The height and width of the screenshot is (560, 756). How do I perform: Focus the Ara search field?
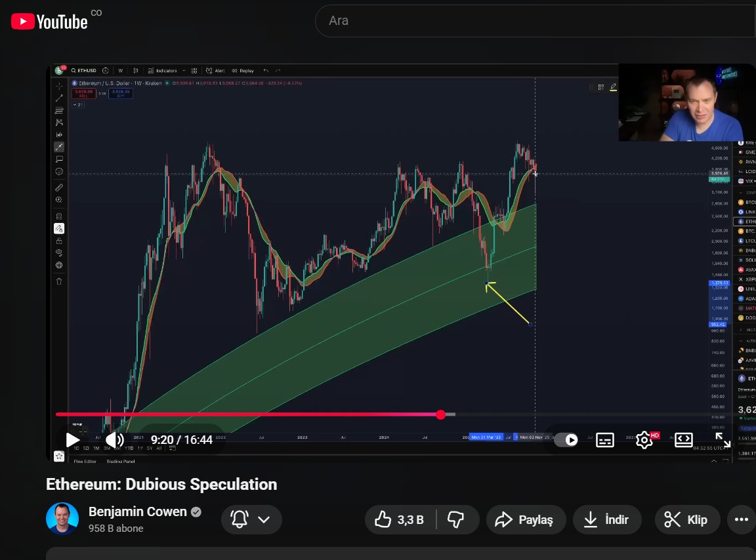(x=535, y=21)
